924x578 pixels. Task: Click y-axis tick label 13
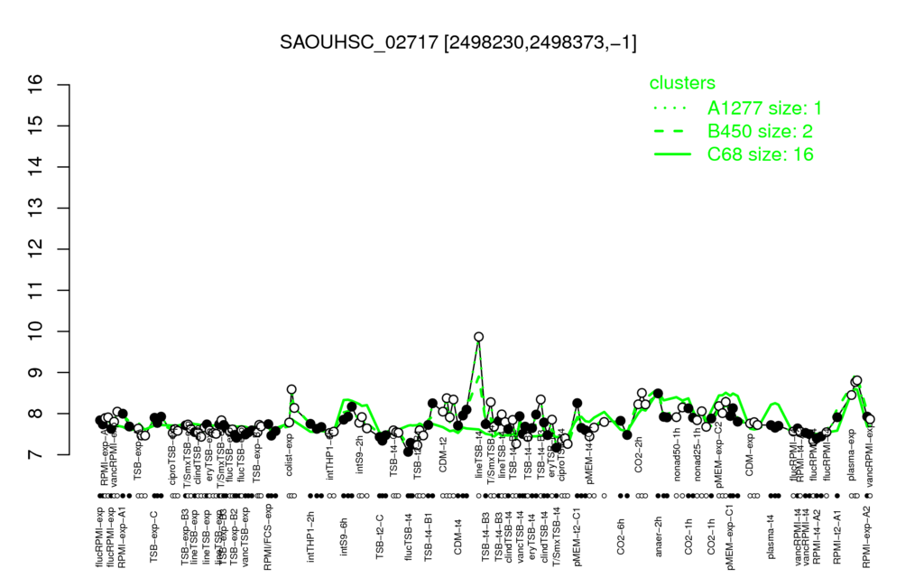pos(36,209)
